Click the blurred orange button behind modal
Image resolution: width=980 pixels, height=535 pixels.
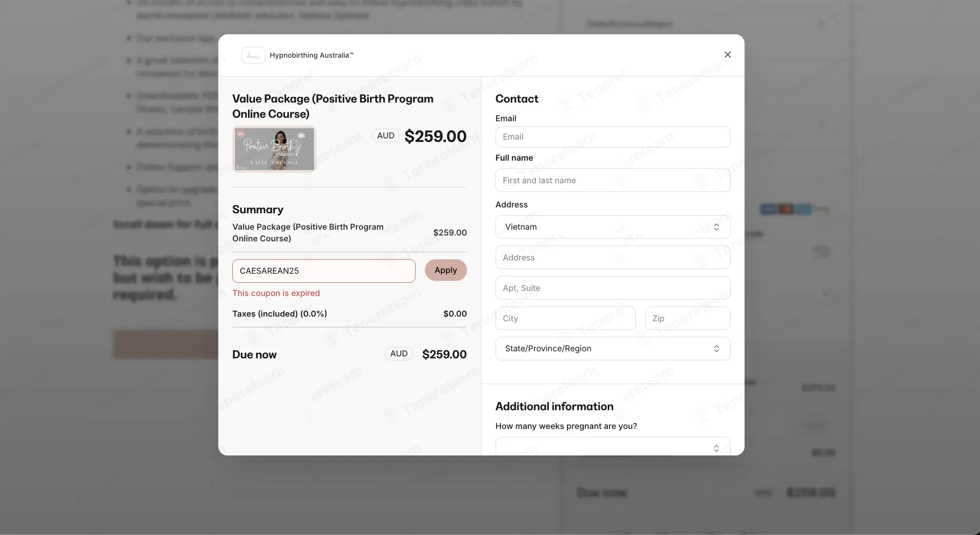(x=166, y=344)
